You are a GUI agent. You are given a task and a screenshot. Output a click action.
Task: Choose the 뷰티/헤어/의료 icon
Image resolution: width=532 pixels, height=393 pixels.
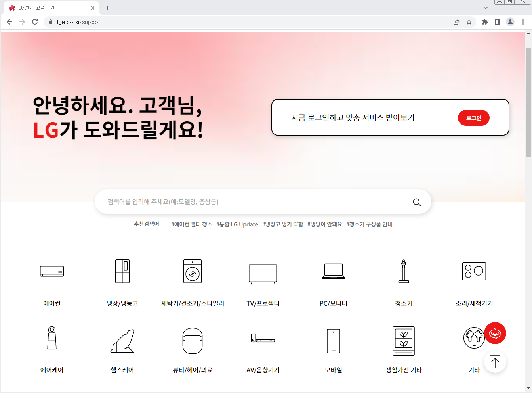(193, 341)
